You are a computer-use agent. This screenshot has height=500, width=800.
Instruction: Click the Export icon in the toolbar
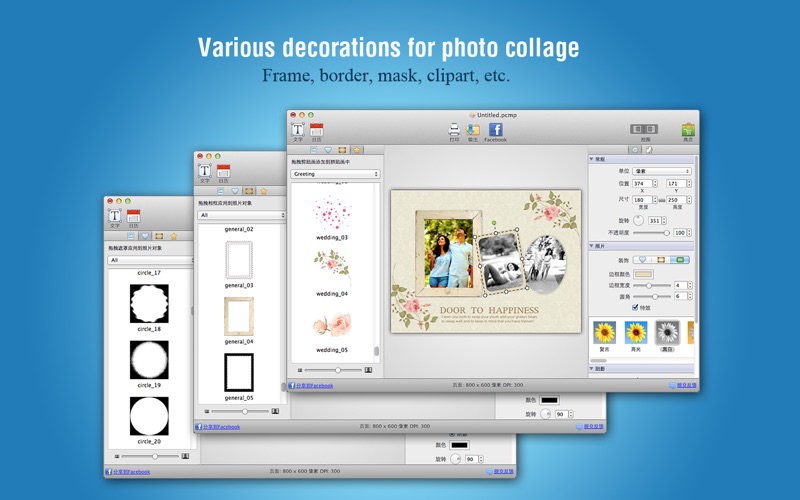click(473, 129)
